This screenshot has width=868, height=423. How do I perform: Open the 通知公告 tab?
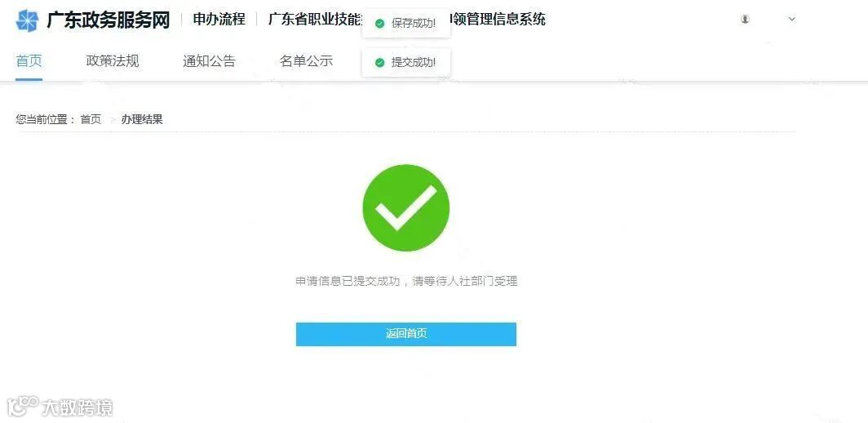209,61
